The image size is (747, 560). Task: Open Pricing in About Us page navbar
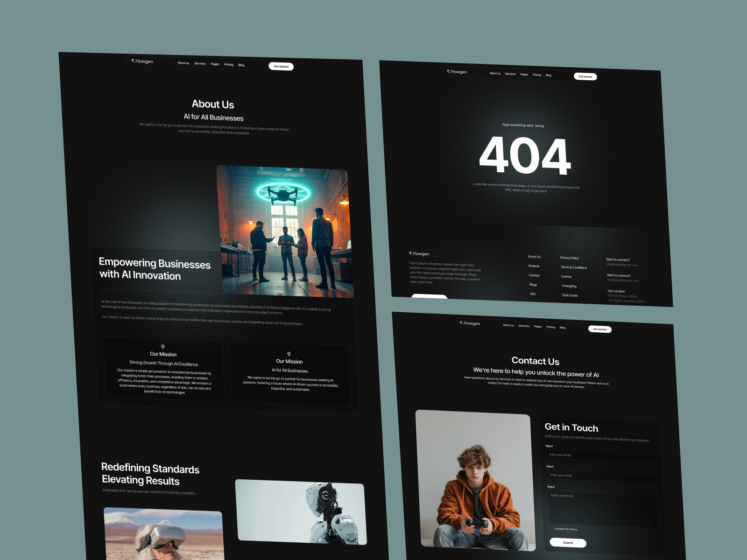pos(229,64)
